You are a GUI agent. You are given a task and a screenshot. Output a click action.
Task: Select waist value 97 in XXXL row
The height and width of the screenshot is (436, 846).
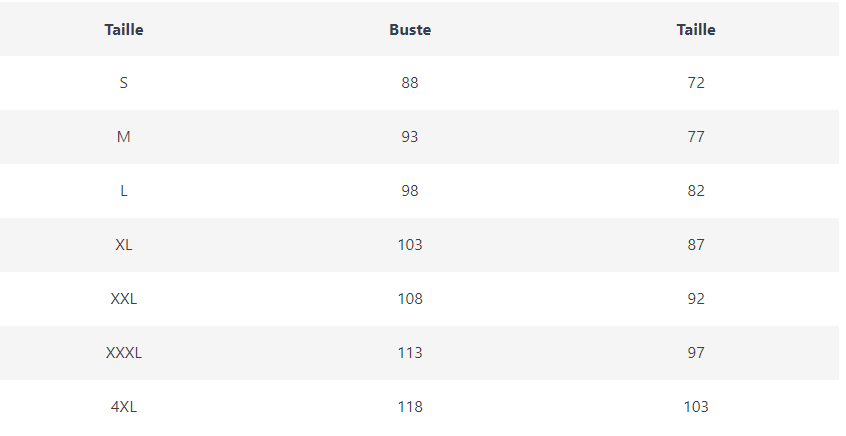pyautogui.click(x=696, y=353)
